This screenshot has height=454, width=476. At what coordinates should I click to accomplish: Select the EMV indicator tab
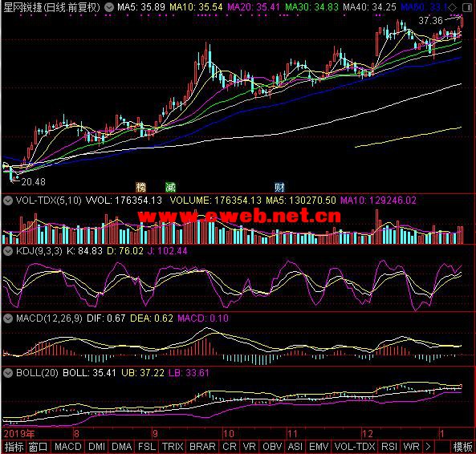[x=319, y=447]
